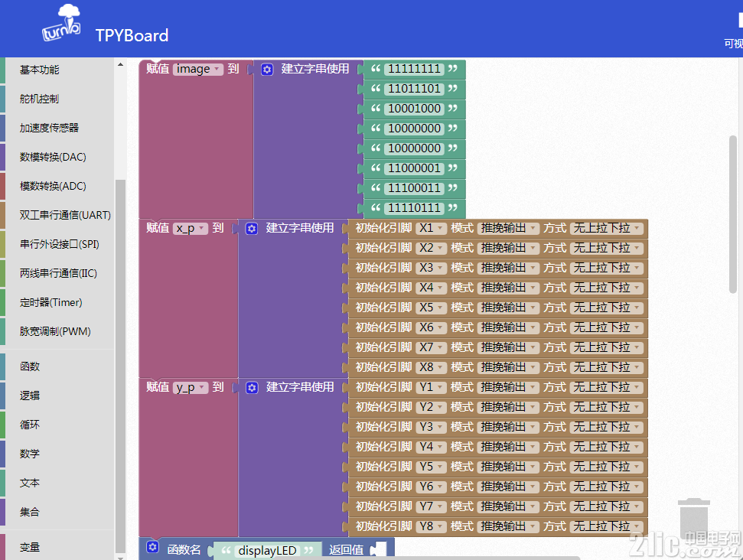Viewport: 743px width, 560px height.
Task: Open 推挽输出 mode dropdown on X5 row
Action: click(x=508, y=308)
